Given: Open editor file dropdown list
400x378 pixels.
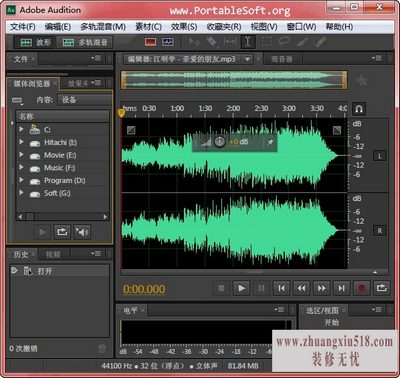Looking at the screenshot, I should [x=247, y=59].
